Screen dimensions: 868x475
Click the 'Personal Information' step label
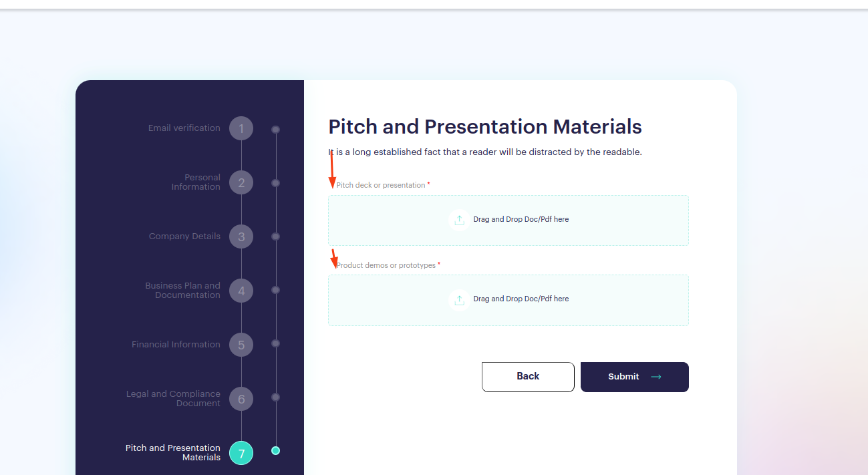196,182
